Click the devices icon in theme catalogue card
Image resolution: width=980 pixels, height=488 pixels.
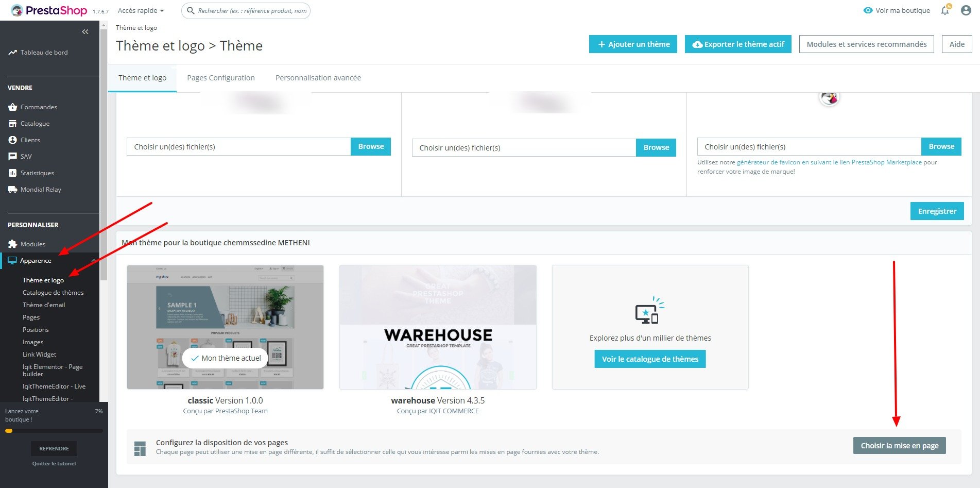649,310
